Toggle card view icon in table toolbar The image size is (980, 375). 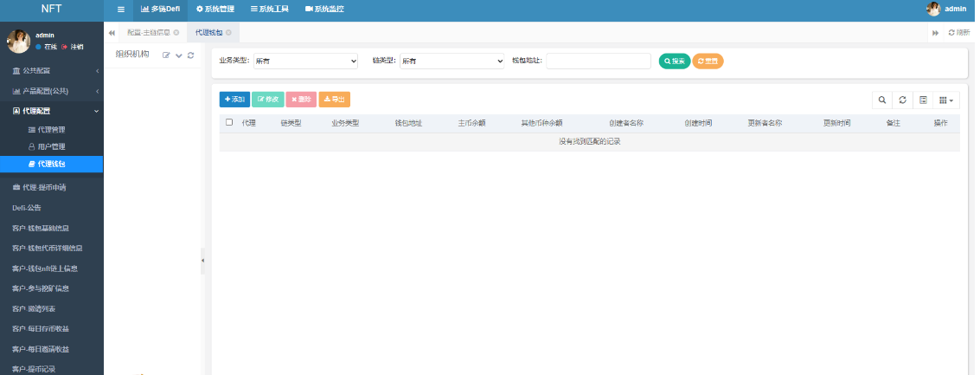tap(923, 100)
